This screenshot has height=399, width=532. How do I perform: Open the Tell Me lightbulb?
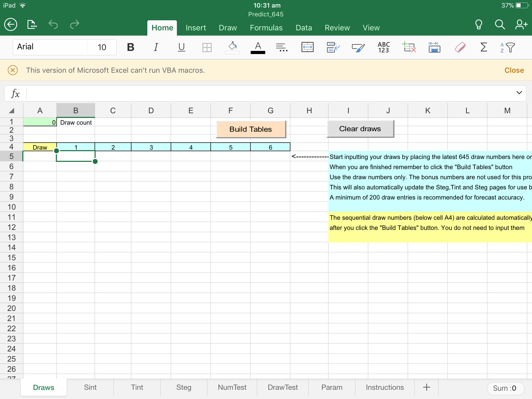click(478, 25)
